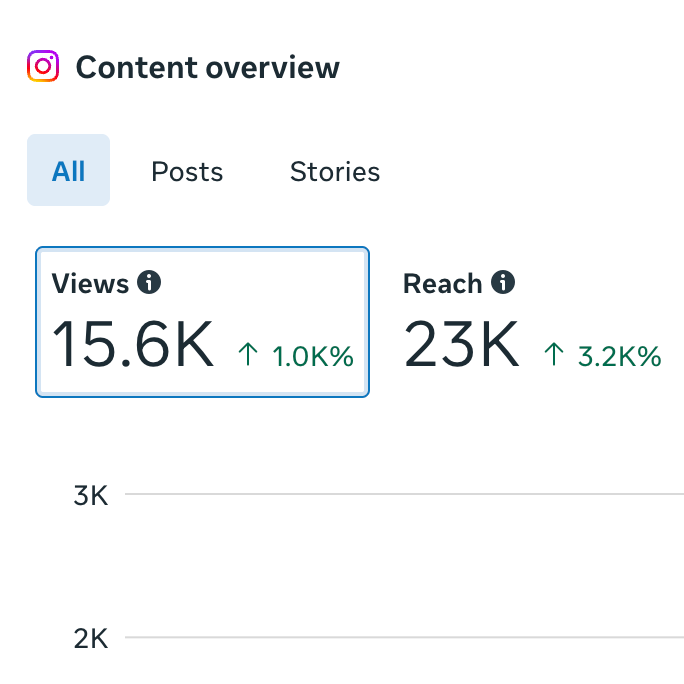The height and width of the screenshot is (684, 684).
Task: Click the 2K chart gridline
Action: tap(404, 637)
